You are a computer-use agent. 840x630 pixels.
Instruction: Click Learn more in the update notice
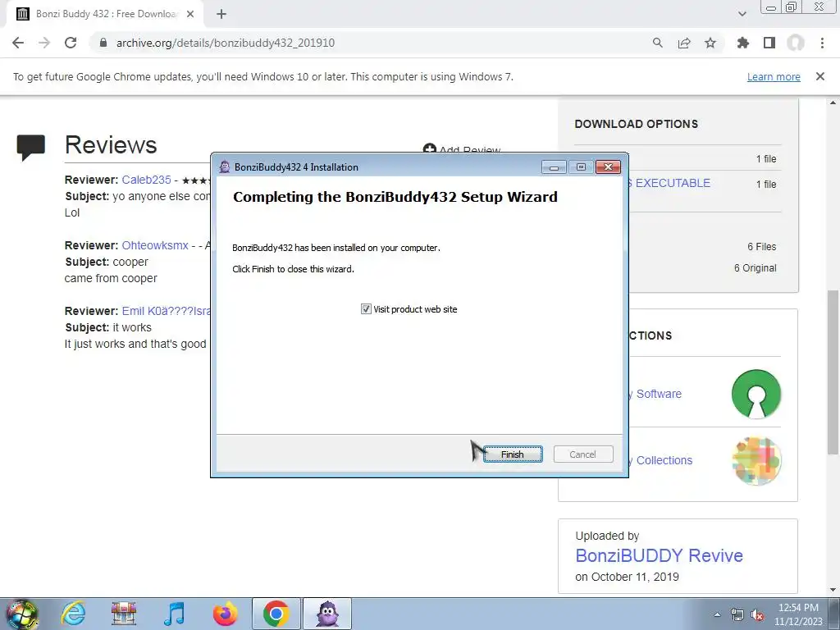774,76
